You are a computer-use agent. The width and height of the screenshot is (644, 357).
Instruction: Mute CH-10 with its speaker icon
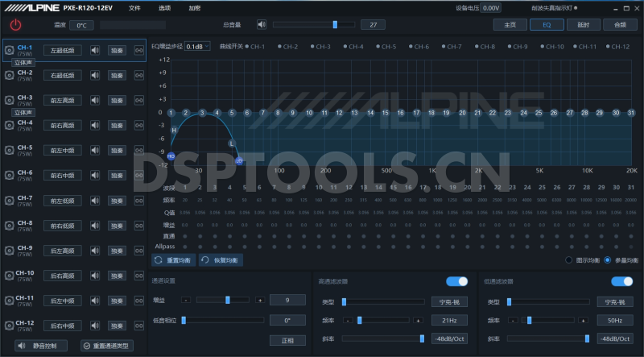[x=95, y=276]
